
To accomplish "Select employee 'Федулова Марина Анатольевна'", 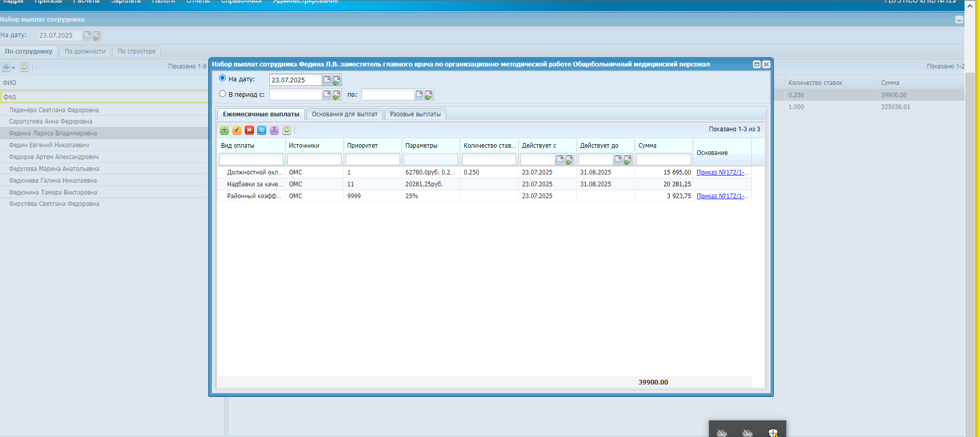I will pos(104,169).
